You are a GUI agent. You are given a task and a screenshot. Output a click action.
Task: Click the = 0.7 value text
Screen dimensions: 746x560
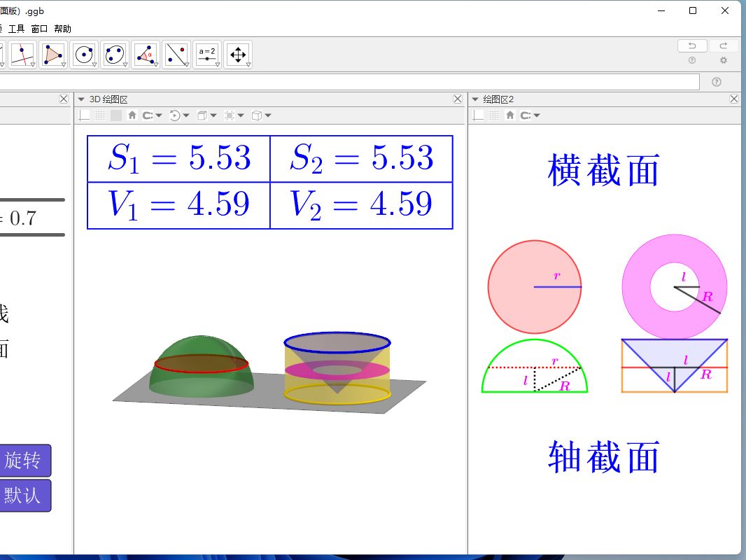click(18, 219)
